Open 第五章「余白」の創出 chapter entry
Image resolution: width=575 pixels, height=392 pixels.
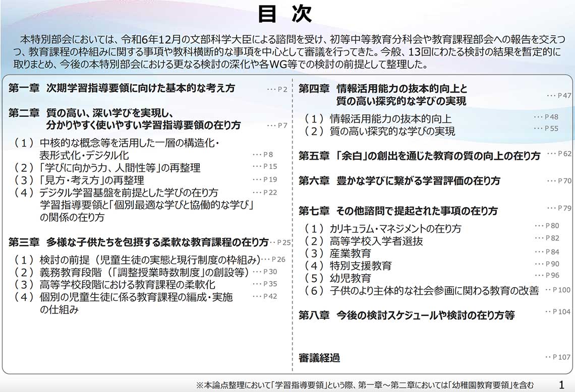[419, 156]
